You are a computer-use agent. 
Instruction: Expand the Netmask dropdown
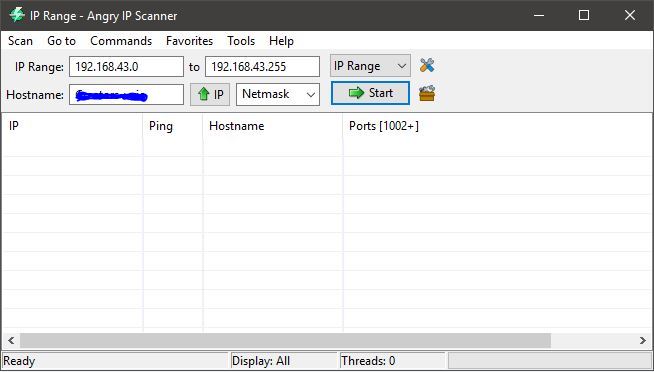pos(278,94)
